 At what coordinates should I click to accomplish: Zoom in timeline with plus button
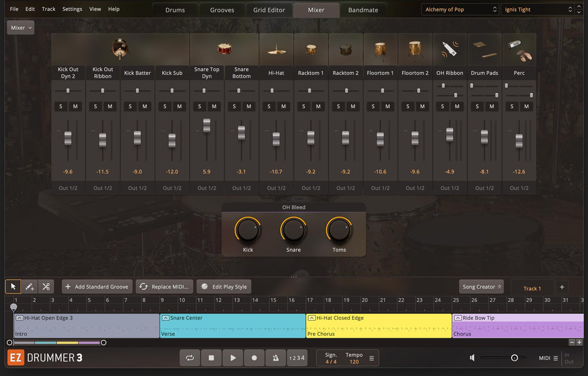click(x=579, y=342)
